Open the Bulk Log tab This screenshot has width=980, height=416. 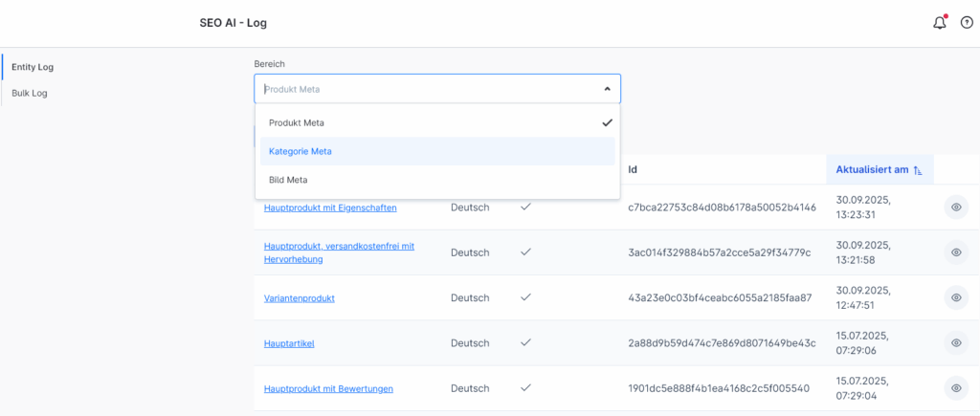point(30,93)
